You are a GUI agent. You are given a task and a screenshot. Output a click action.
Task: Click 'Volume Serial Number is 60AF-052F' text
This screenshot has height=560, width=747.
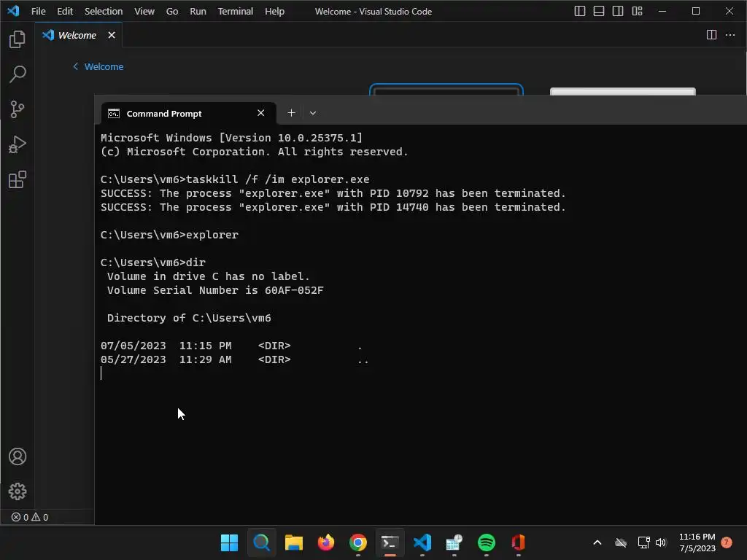215,290
